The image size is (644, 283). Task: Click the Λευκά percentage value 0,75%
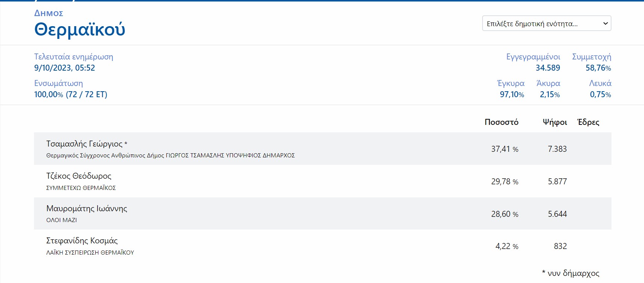click(600, 95)
